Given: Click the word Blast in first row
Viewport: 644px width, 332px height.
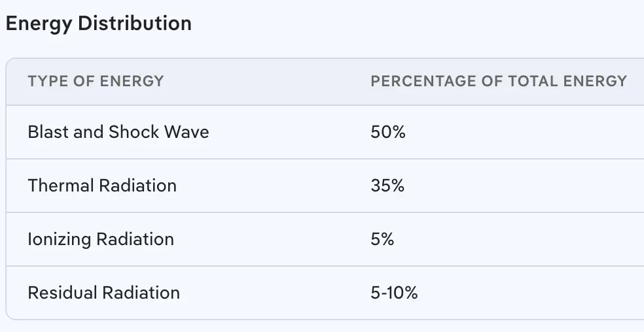Looking at the screenshot, I should [x=48, y=132].
